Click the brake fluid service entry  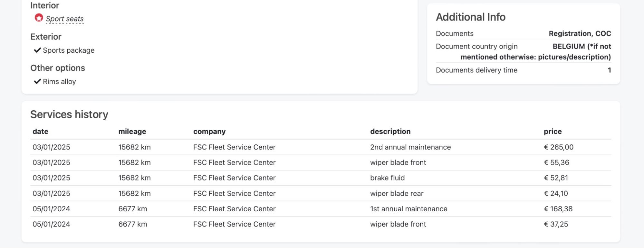(x=387, y=178)
